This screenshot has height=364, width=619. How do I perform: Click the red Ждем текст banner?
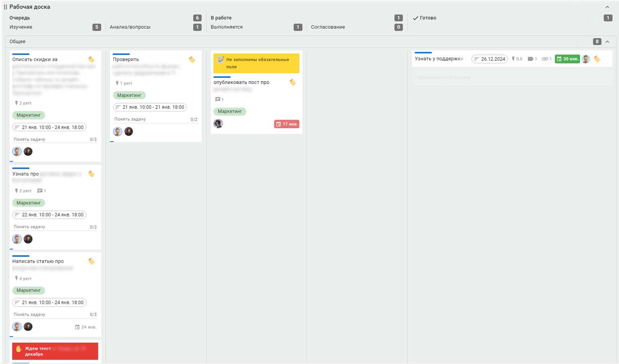(x=55, y=351)
